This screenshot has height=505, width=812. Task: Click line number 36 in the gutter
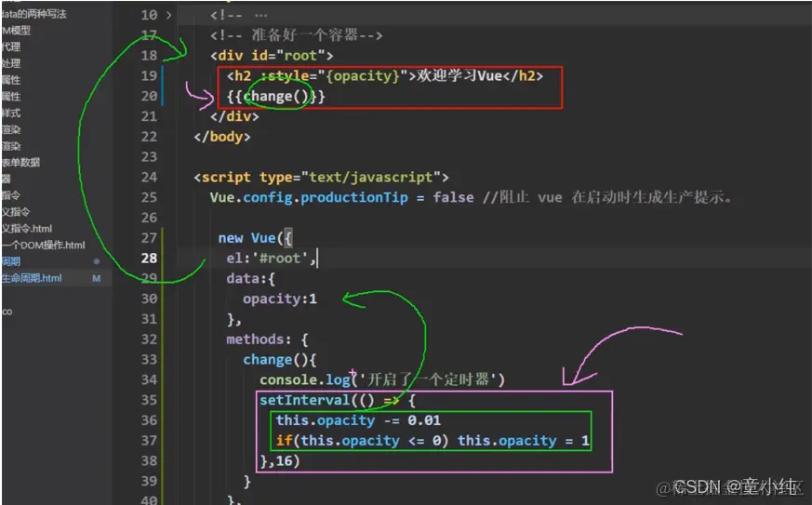coord(149,420)
